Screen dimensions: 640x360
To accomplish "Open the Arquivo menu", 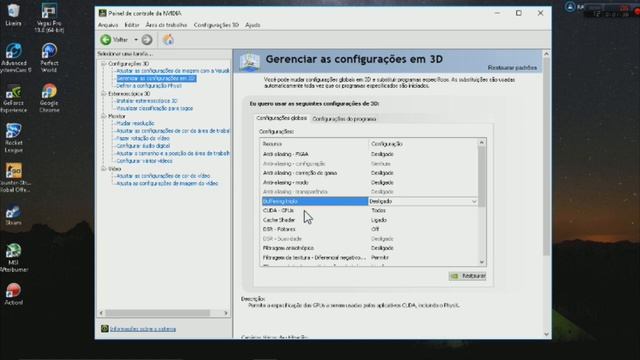I will tap(108, 25).
